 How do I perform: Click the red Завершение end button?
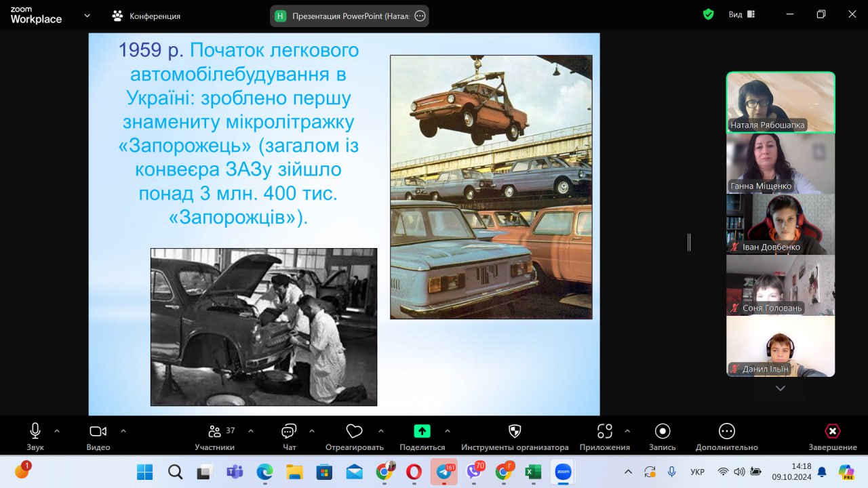tap(832, 432)
